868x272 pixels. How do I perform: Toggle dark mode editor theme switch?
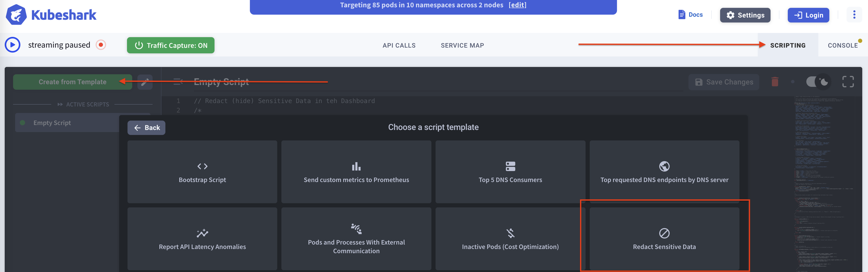[818, 82]
